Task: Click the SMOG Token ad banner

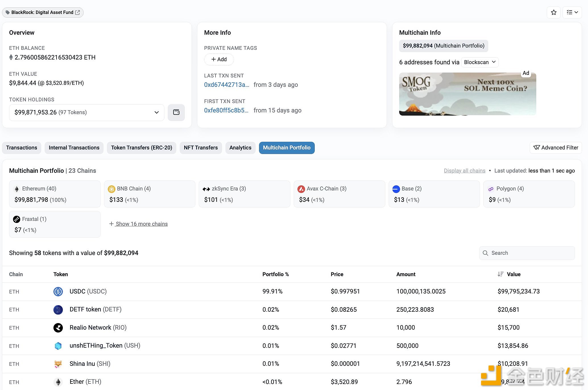Action: pos(467,94)
